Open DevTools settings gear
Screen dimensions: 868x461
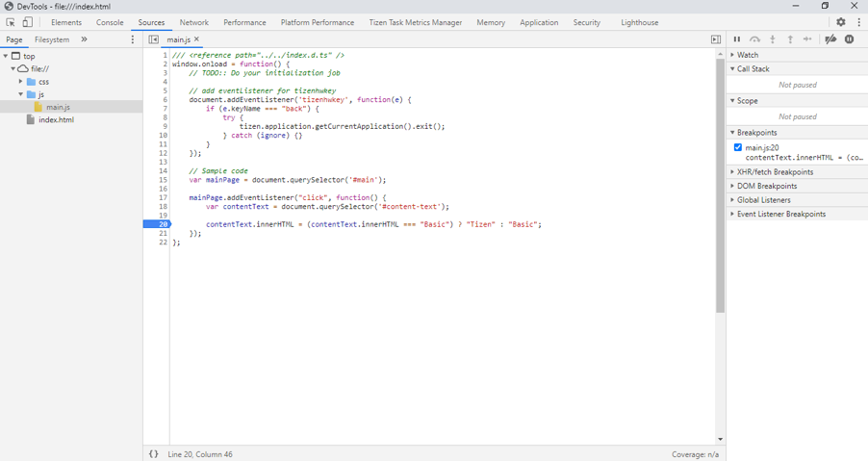(x=841, y=22)
